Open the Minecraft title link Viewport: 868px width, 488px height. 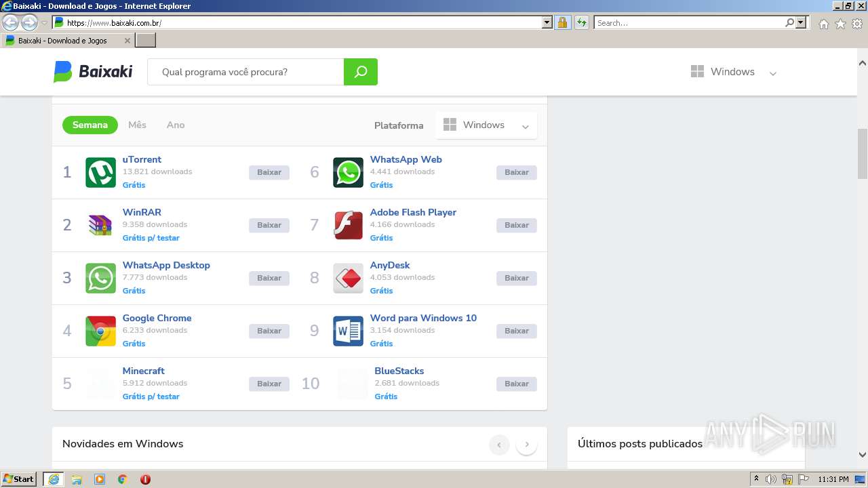pos(144,371)
